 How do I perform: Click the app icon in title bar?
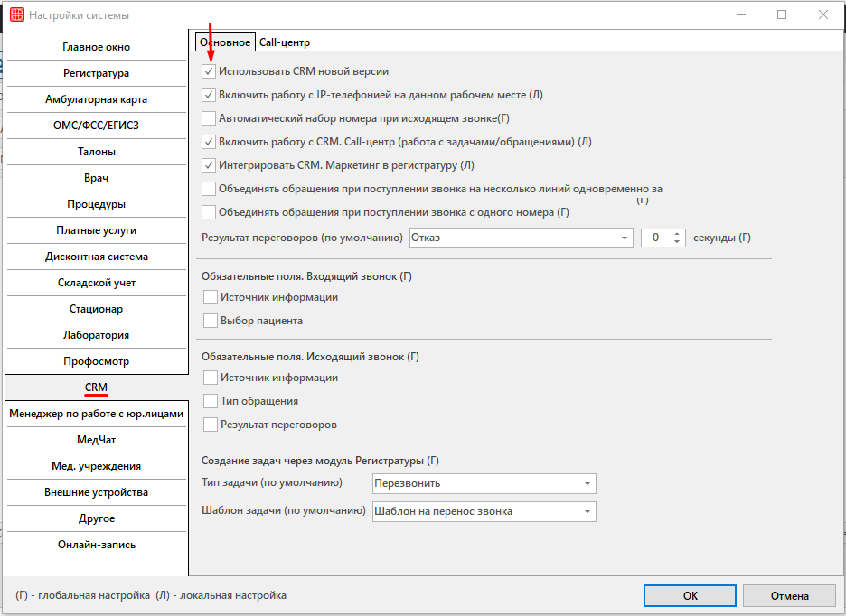pyautogui.click(x=17, y=15)
